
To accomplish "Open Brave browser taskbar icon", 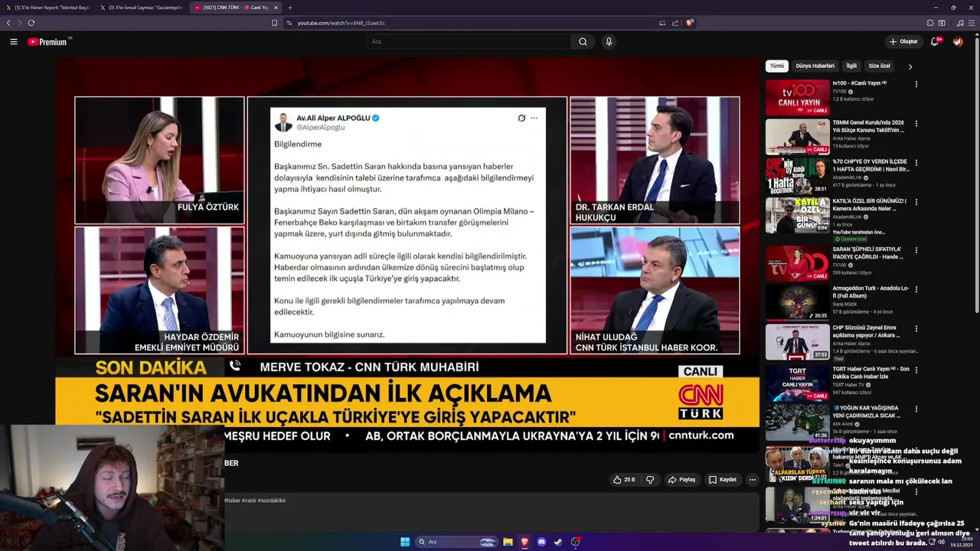I will [524, 542].
